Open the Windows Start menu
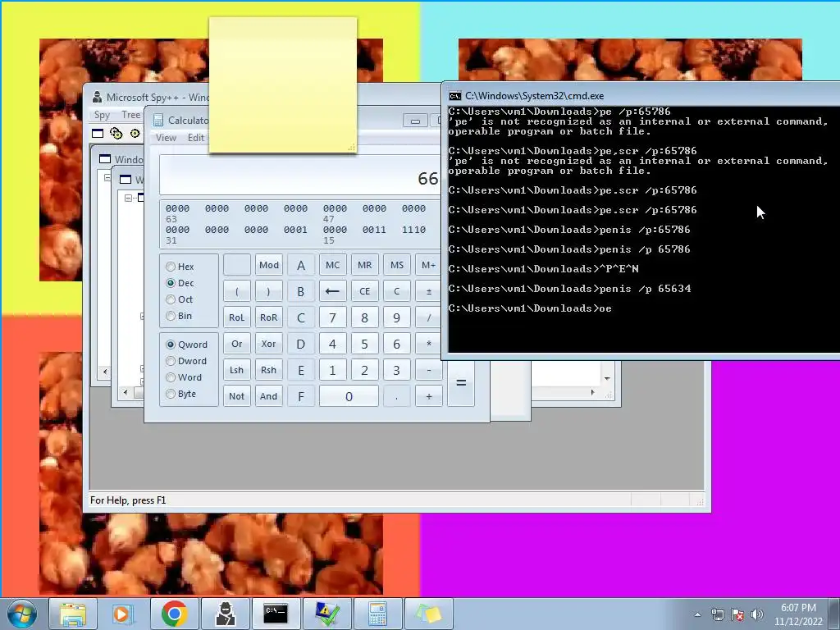This screenshot has height=630, width=840. tap(22, 614)
